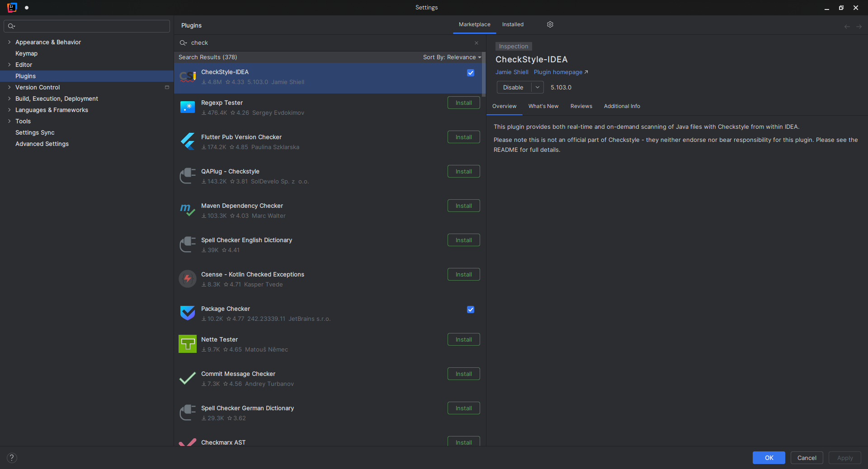The image size is (868, 469).
Task: Install the Commit Message Checker plugin
Action: [464, 374]
